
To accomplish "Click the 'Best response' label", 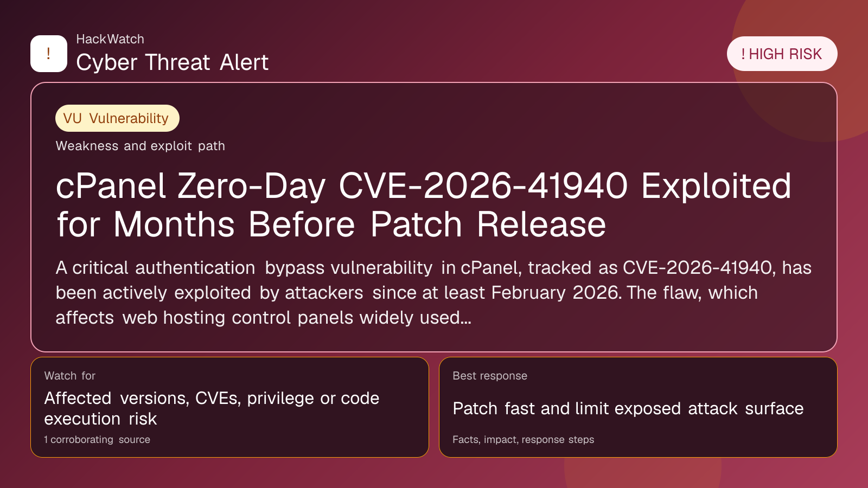I will click(490, 376).
